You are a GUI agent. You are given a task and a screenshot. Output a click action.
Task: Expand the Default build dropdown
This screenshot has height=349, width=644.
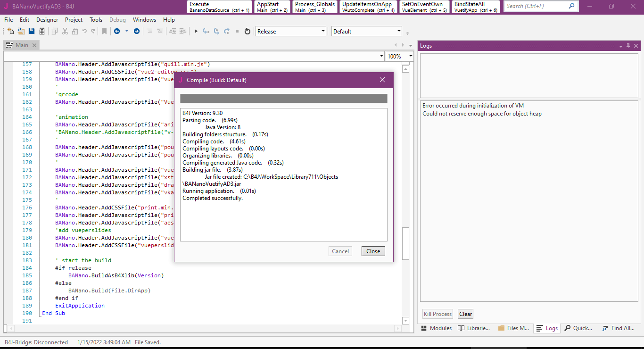pyautogui.click(x=399, y=32)
